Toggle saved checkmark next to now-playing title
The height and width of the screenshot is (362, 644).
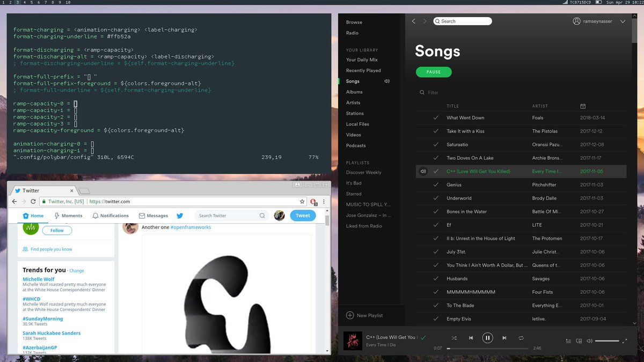423,337
